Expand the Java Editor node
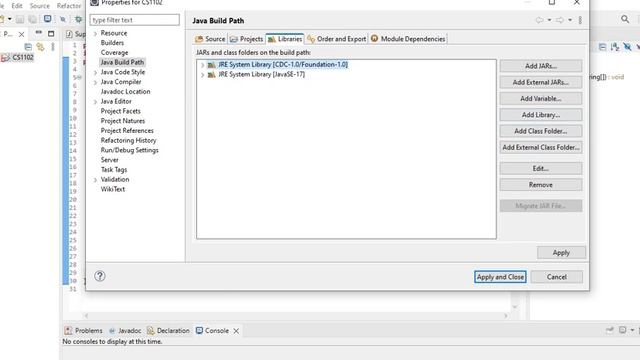Viewport: 640px width, 360px height. tap(95, 102)
